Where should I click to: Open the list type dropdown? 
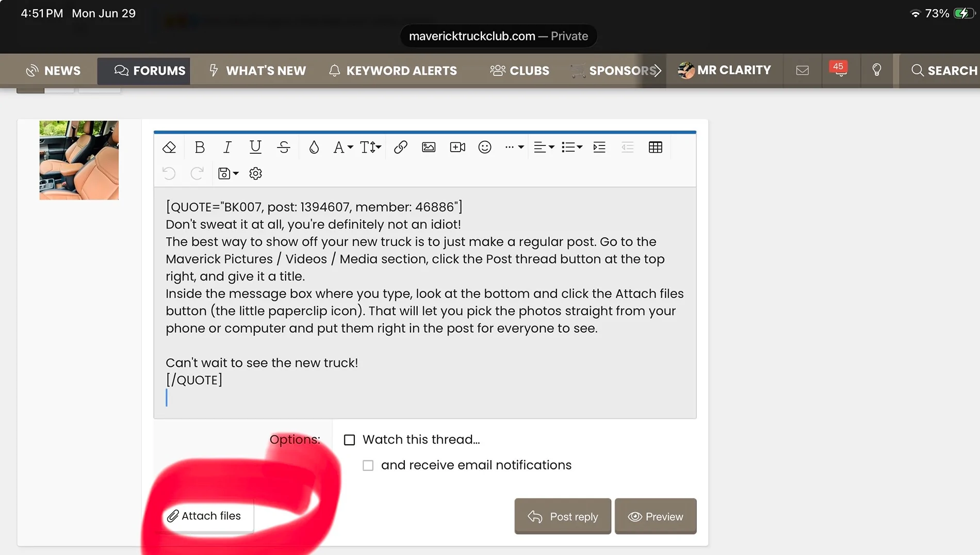click(571, 148)
